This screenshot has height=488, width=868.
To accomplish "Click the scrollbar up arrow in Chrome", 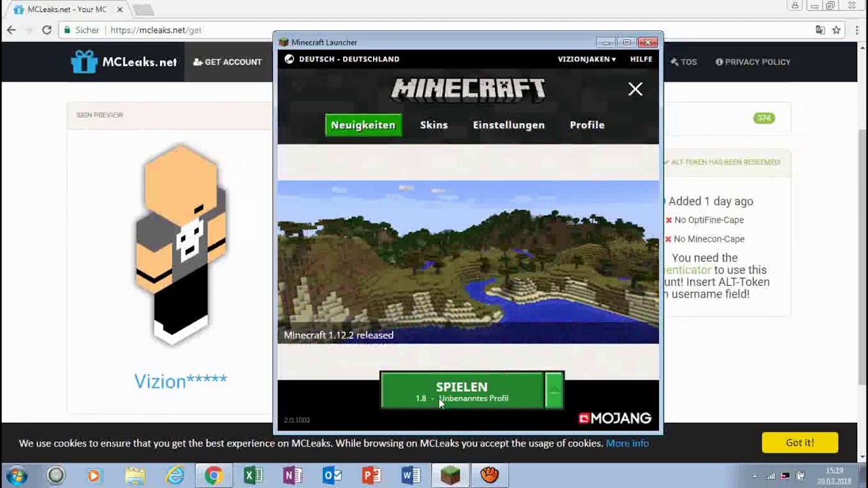I will [862, 47].
